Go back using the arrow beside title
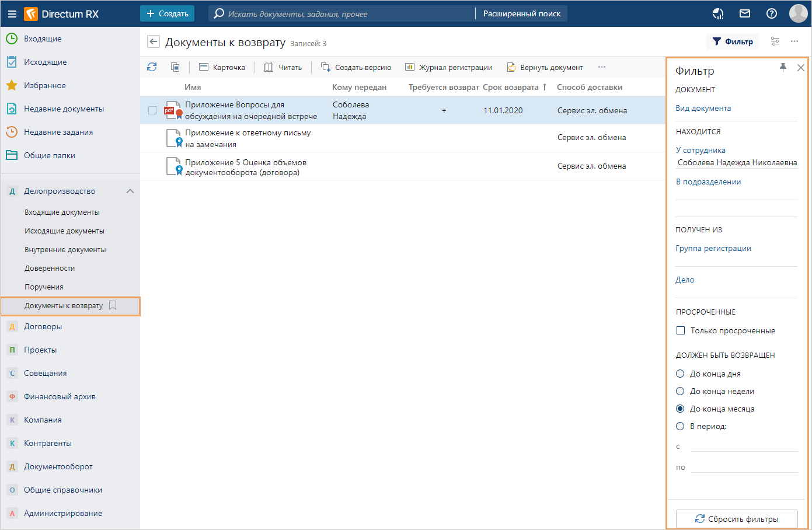This screenshot has width=812, height=530. point(154,41)
